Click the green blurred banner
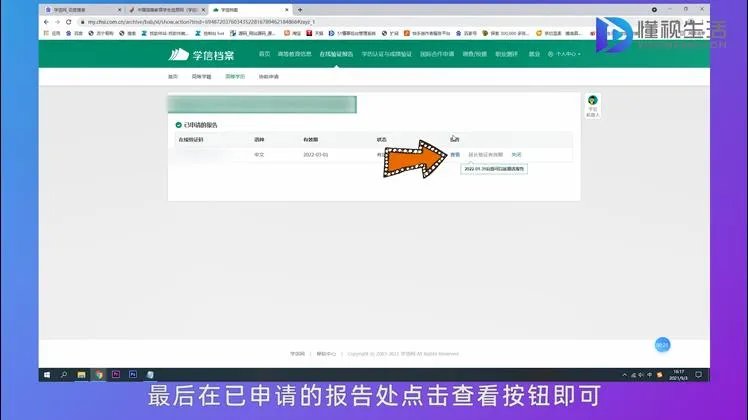The image size is (748, 420). coord(262,105)
